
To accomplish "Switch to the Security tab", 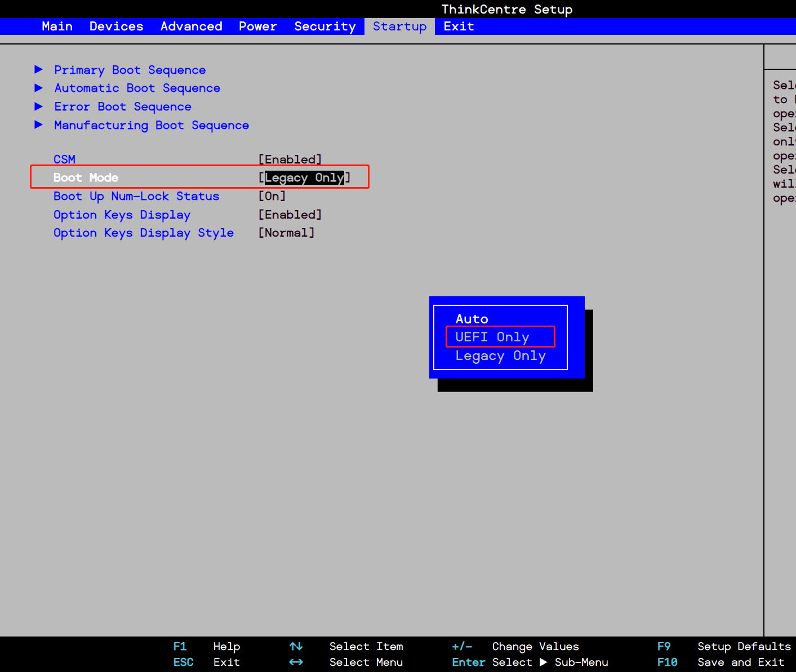I will 324,26.
